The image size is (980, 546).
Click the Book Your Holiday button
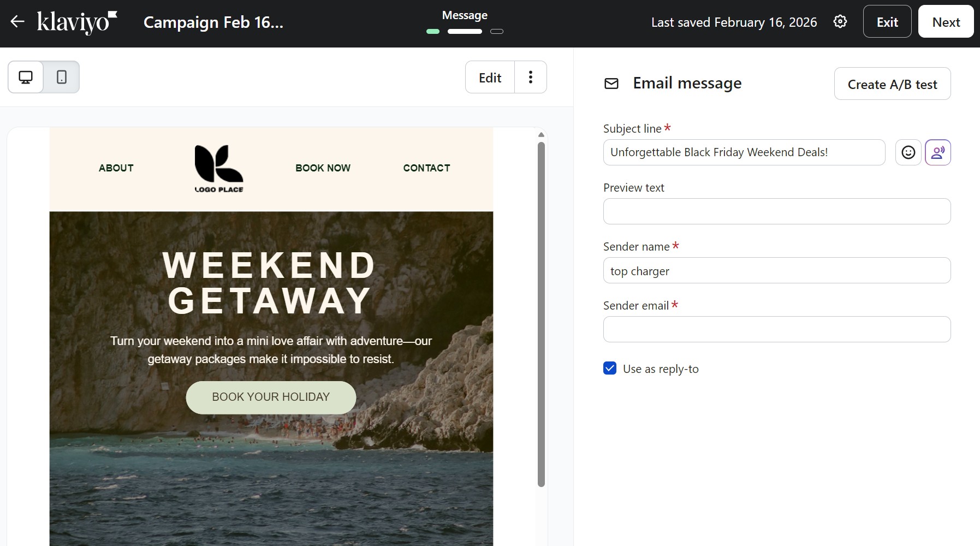[271, 397]
